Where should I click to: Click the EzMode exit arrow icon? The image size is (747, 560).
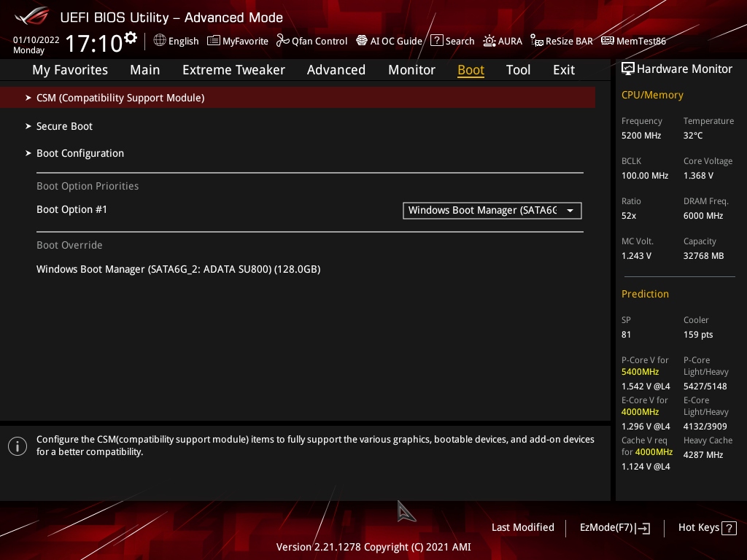pyautogui.click(x=643, y=528)
